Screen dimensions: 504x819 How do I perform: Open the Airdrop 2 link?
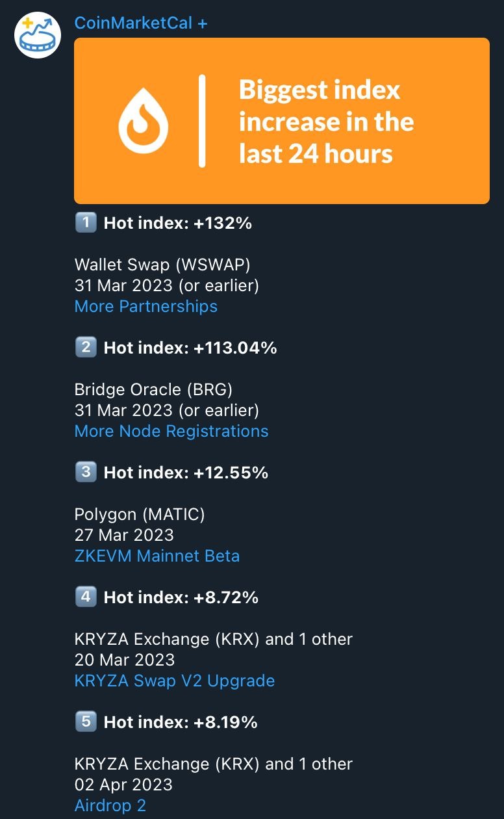coord(110,805)
